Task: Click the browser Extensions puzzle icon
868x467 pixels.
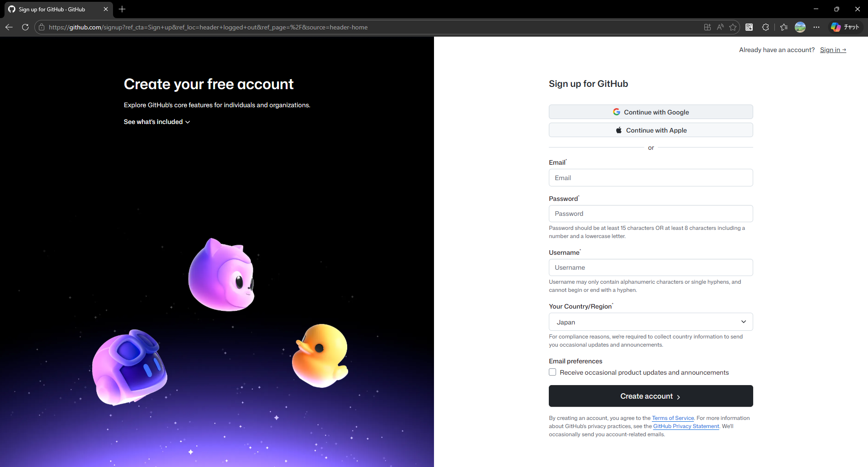Action: click(766, 27)
